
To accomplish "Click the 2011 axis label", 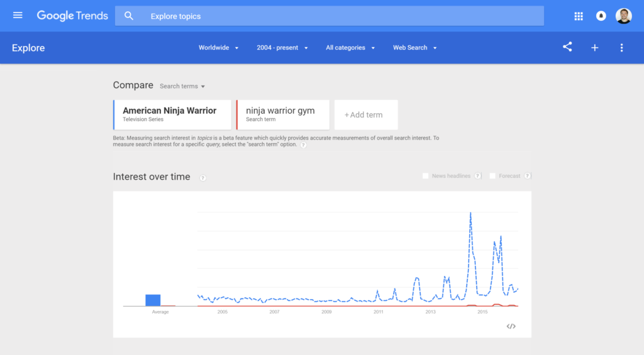I will pos(378,312).
